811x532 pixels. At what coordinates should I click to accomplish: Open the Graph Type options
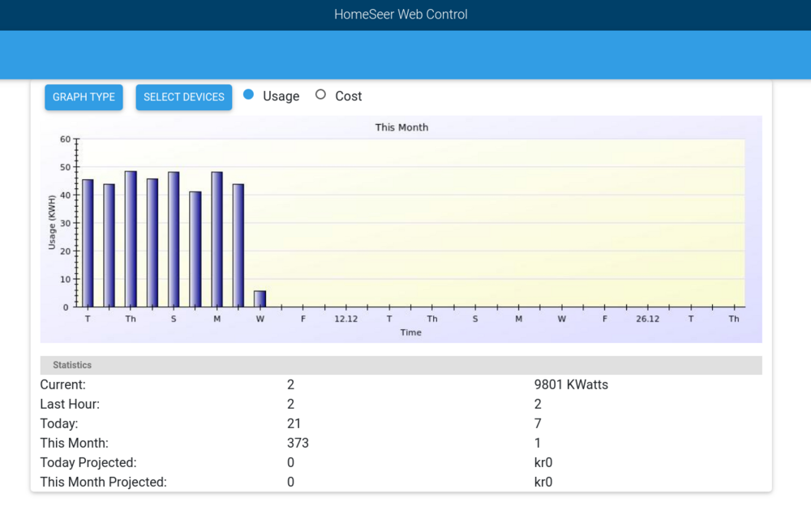(x=84, y=97)
